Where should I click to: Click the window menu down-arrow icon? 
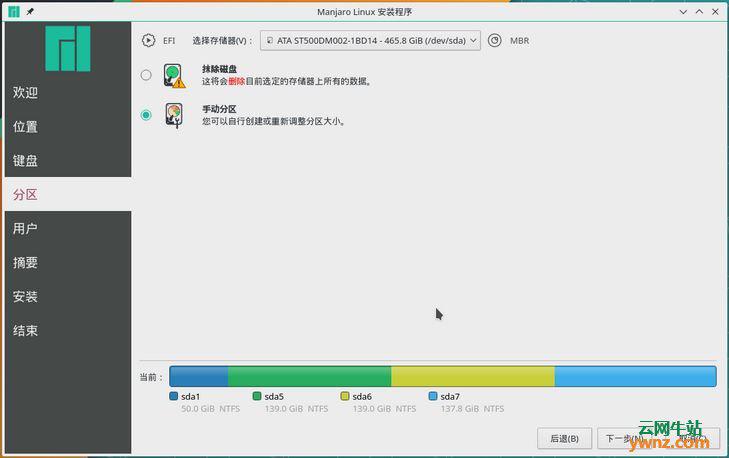683,12
